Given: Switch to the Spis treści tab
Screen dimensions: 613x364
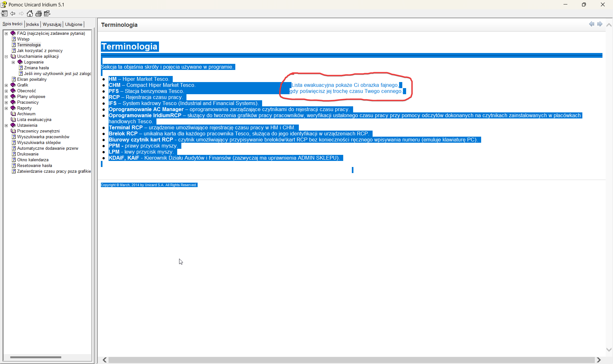Looking at the screenshot, I should coord(12,24).
